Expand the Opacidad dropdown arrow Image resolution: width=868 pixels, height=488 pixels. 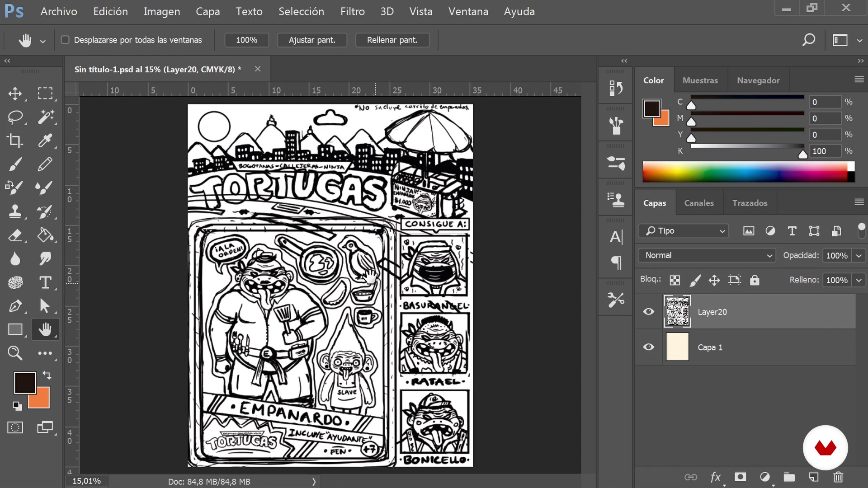[859, 256]
